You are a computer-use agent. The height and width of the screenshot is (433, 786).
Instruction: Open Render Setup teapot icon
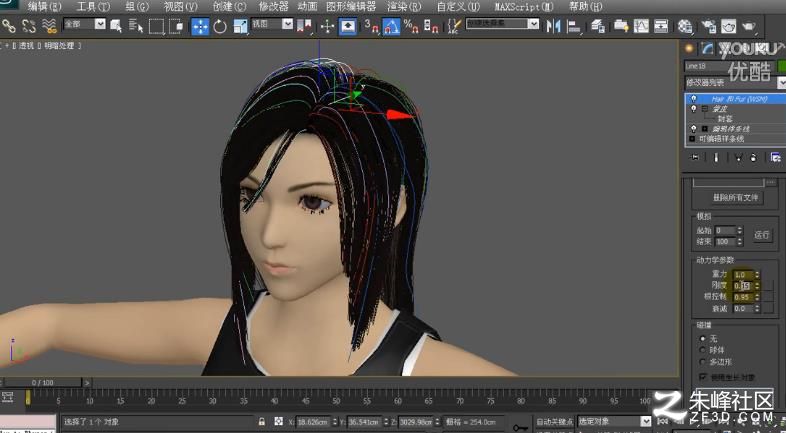(708, 26)
